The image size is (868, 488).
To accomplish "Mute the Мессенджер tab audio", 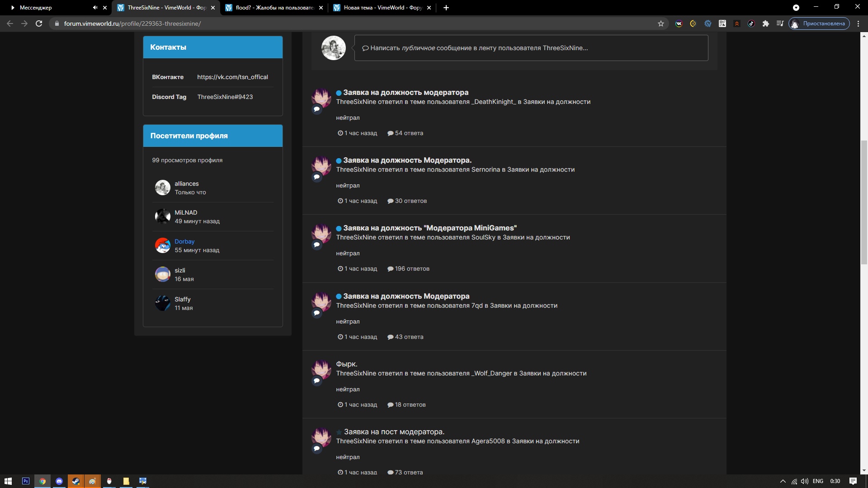I will [x=95, y=8].
